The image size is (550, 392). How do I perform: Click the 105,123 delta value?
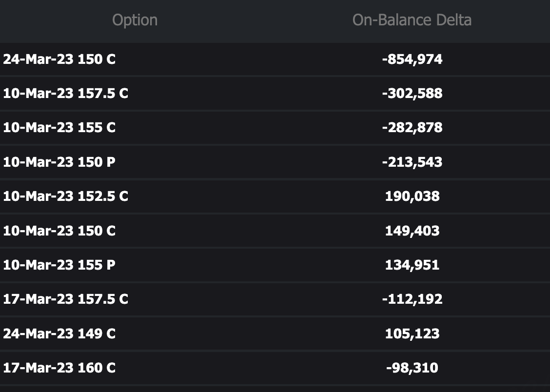pyautogui.click(x=412, y=333)
